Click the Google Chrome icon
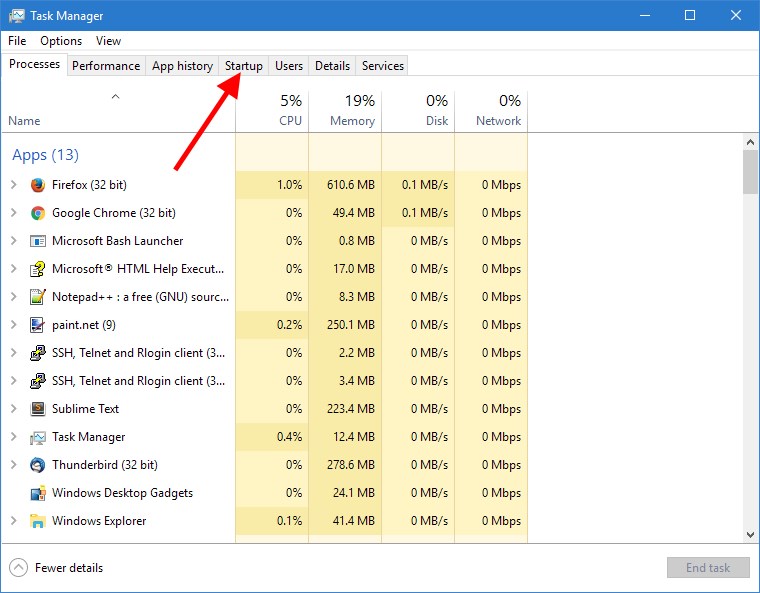The height and width of the screenshot is (593, 760). [x=38, y=213]
